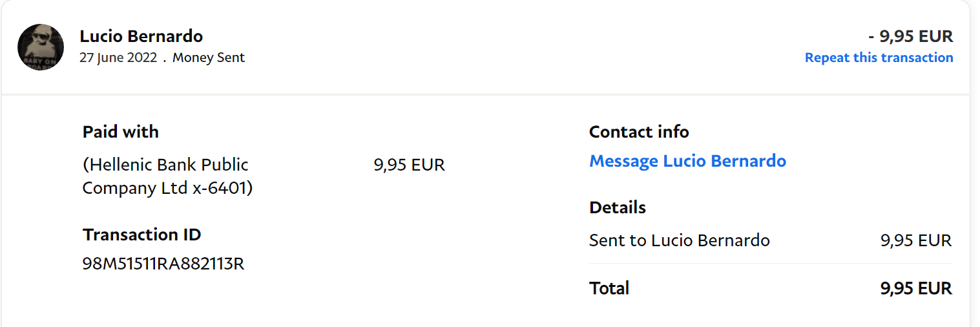This screenshot has width=980, height=327.
Task: Click the Hellenic Bank Public Company text
Action: coord(165,165)
